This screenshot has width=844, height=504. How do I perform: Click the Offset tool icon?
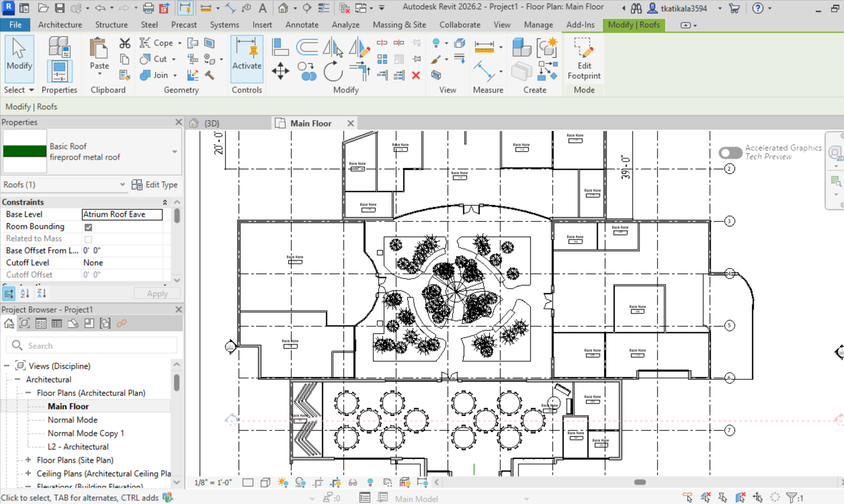point(307,47)
